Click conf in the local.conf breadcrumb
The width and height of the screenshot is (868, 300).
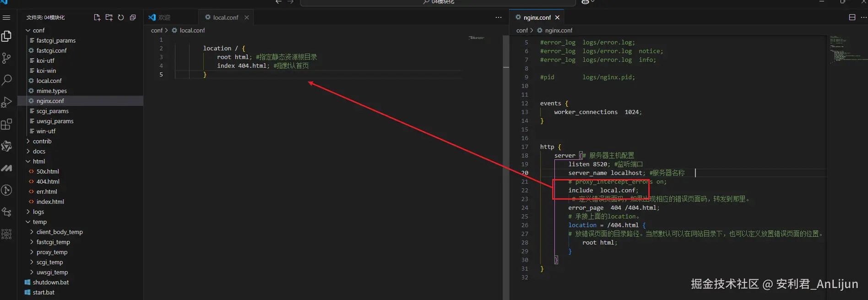[x=157, y=30]
